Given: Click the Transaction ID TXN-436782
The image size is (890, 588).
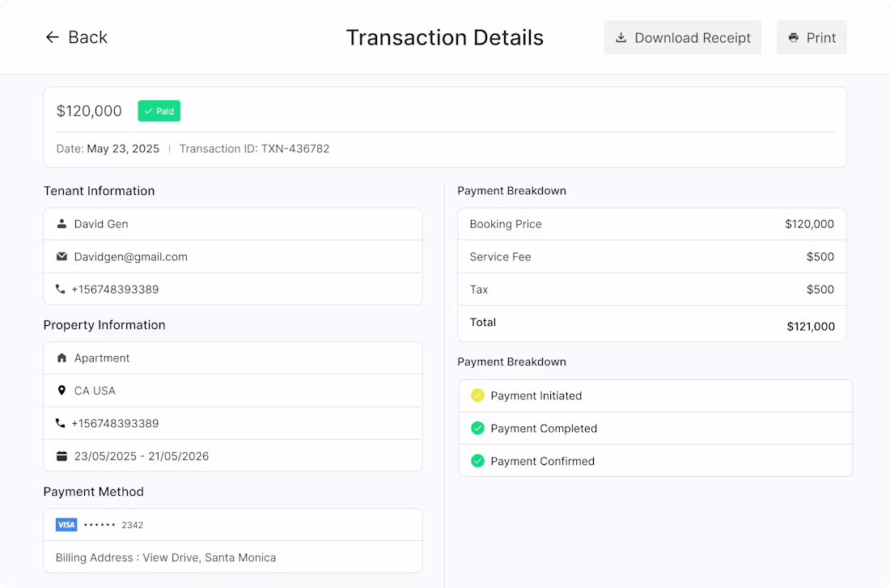Looking at the screenshot, I should click(x=254, y=149).
